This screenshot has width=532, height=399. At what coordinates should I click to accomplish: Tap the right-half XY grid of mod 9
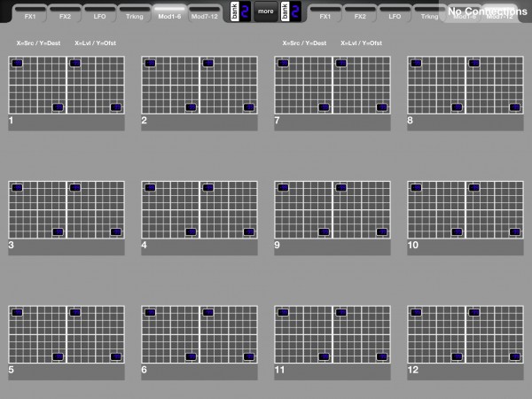[x=362, y=209]
